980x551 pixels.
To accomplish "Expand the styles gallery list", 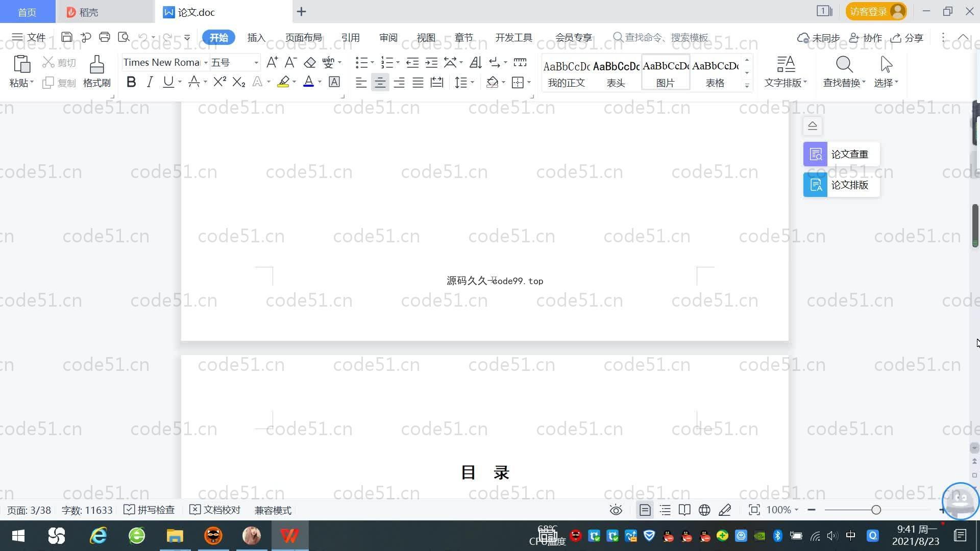I will click(747, 86).
